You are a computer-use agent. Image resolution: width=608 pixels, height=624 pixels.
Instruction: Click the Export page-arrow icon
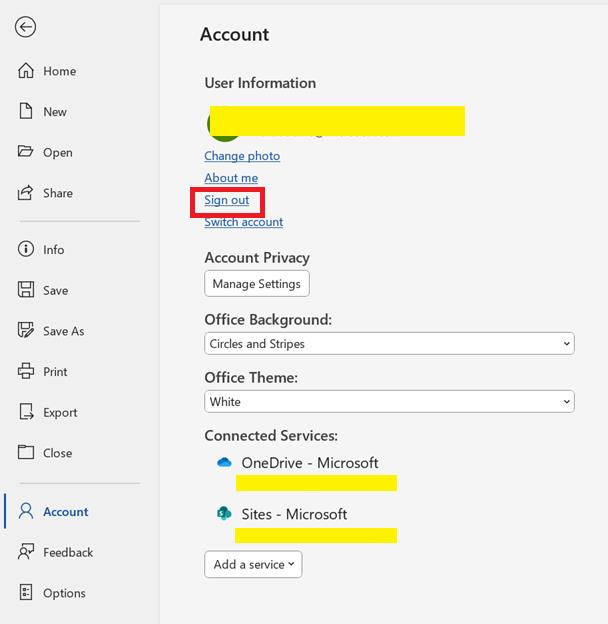(26, 412)
